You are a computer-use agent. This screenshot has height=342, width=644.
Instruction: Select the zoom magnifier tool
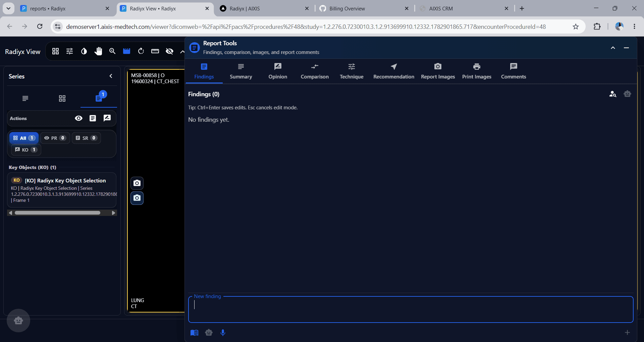pyautogui.click(x=112, y=51)
